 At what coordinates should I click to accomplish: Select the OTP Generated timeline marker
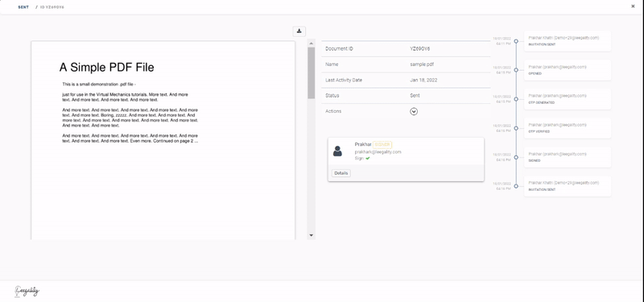[x=516, y=99]
